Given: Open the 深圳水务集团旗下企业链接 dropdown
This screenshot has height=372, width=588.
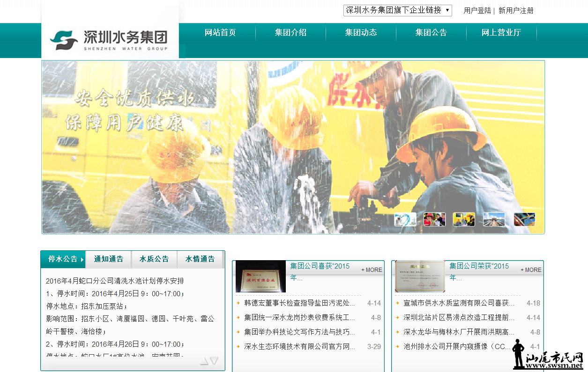Looking at the screenshot, I should (397, 10).
